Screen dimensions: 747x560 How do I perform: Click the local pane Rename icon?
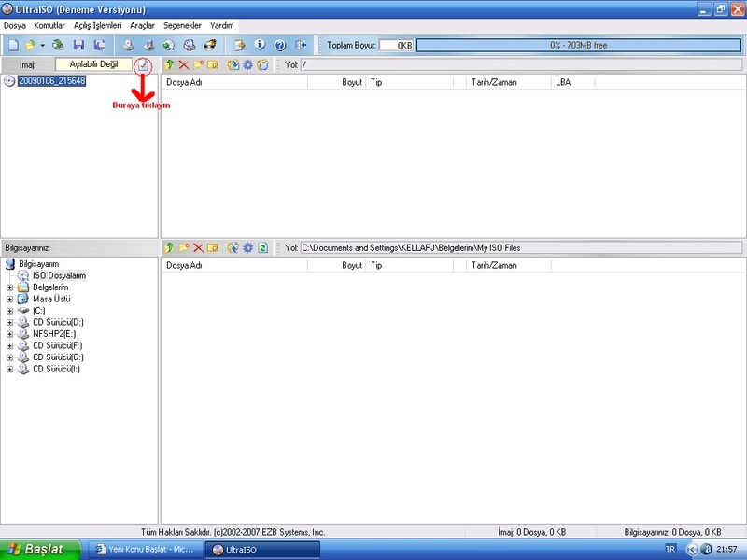click(213, 247)
